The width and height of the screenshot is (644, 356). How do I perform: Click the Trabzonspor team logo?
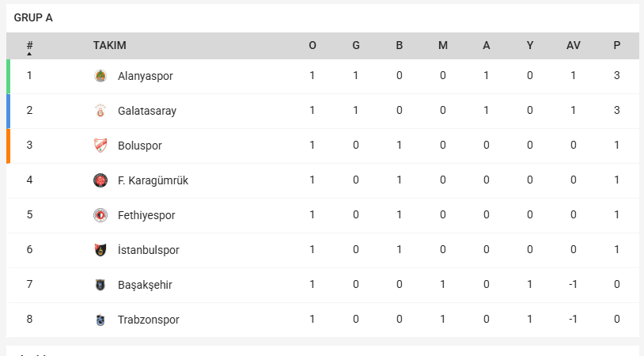pos(100,320)
